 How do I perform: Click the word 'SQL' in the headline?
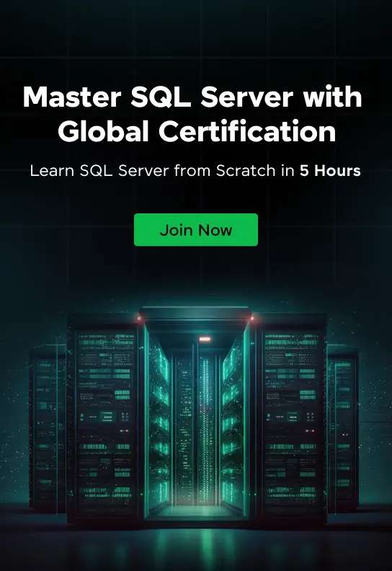pyautogui.click(x=161, y=97)
